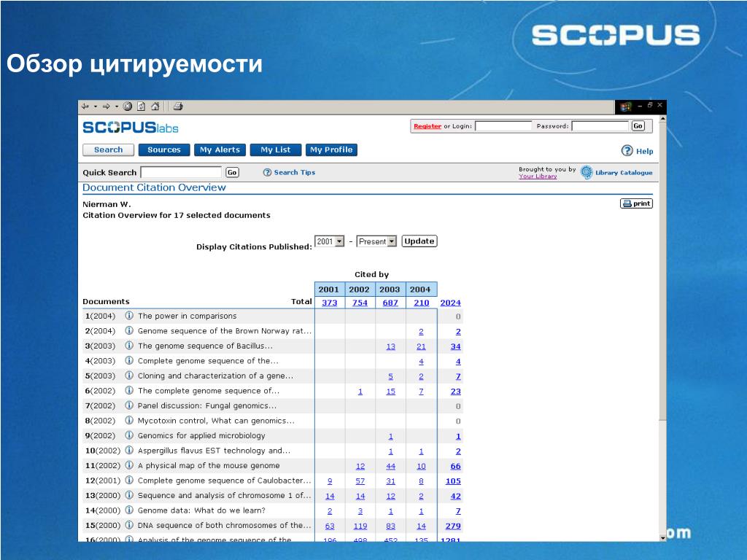Screen dimensions: 747x560
Task: Open info icon for Panel discussion: Fungal genomics
Action: 129,405
